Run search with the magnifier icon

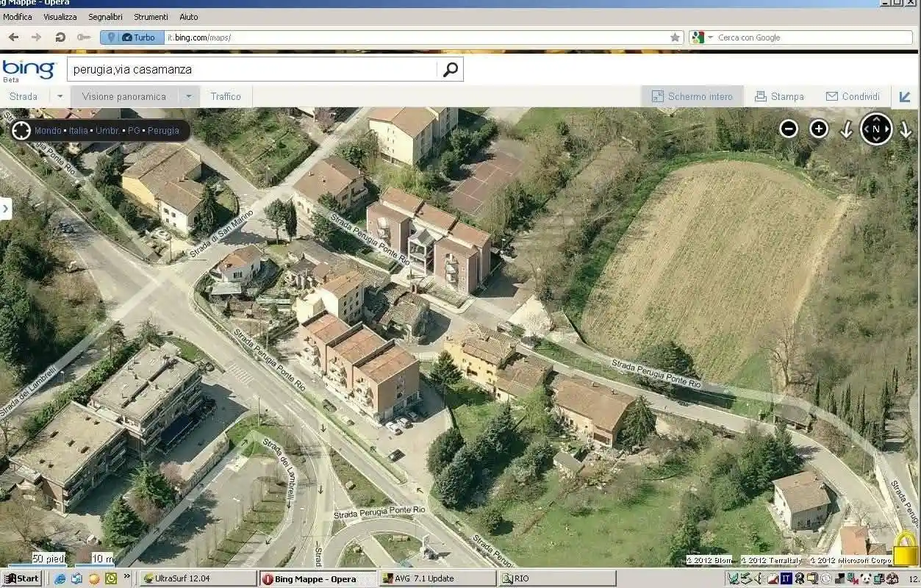[x=451, y=70]
